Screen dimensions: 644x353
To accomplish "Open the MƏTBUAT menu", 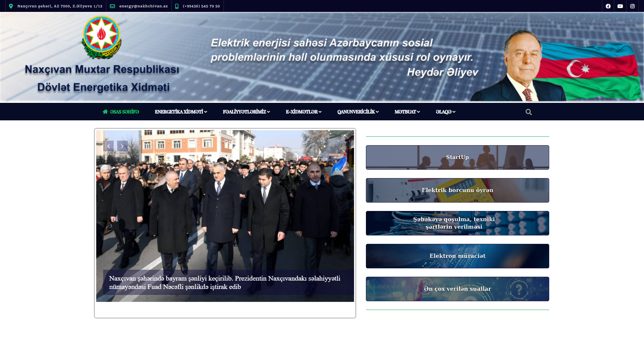I will pyautogui.click(x=407, y=112).
